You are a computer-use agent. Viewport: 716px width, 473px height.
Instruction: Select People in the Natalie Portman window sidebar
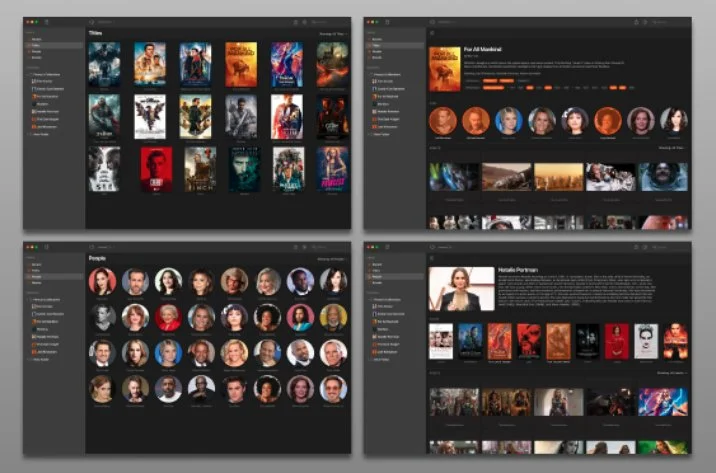[395, 277]
